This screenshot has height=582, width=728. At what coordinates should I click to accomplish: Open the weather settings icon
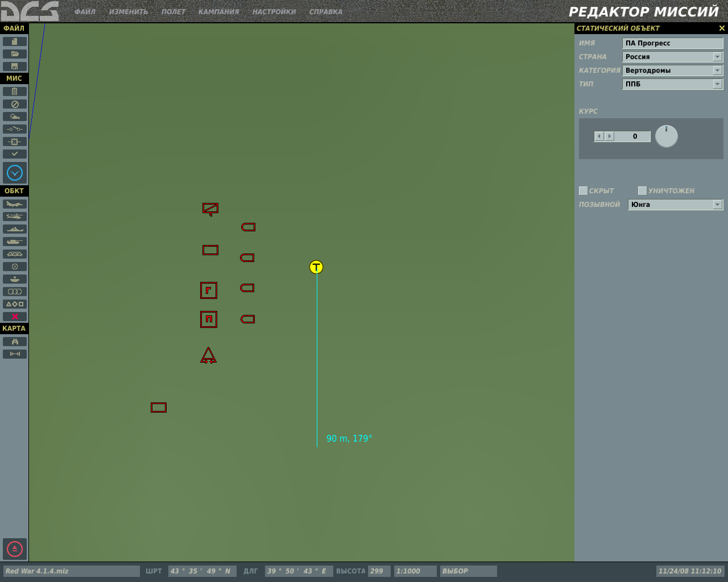15,117
